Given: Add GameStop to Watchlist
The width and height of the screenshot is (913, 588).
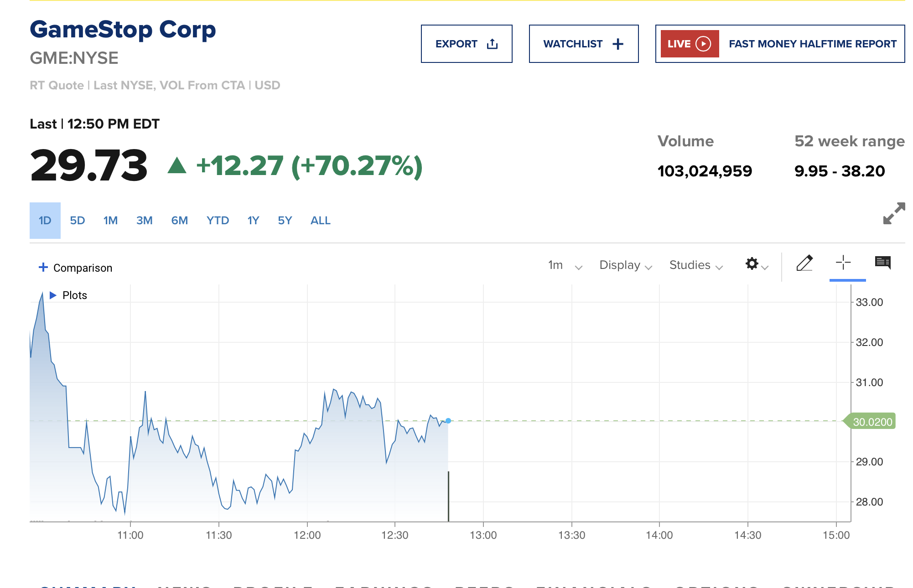Looking at the screenshot, I should pyautogui.click(x=583, y=44).
